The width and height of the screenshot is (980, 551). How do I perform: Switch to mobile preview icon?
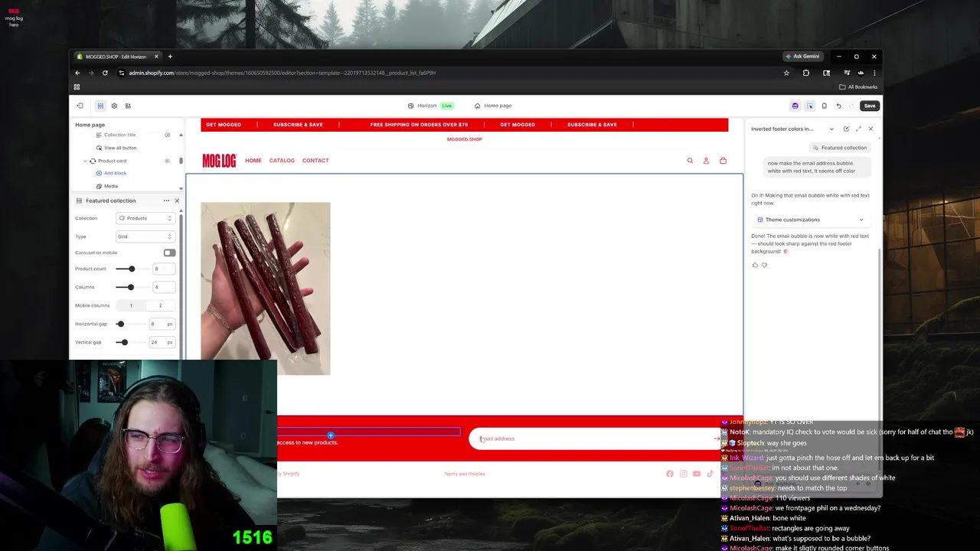(824, 106)
